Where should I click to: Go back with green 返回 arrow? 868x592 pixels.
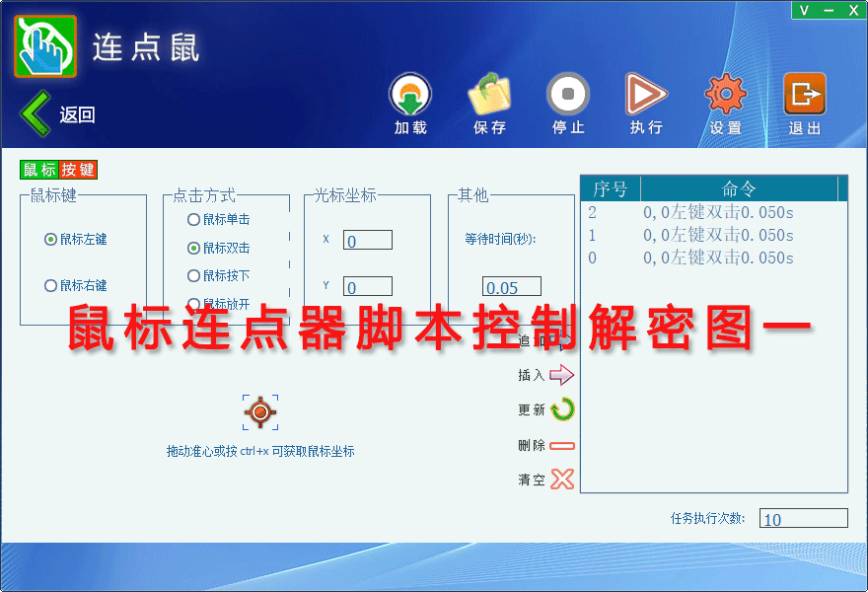click(x=36, y=113)
